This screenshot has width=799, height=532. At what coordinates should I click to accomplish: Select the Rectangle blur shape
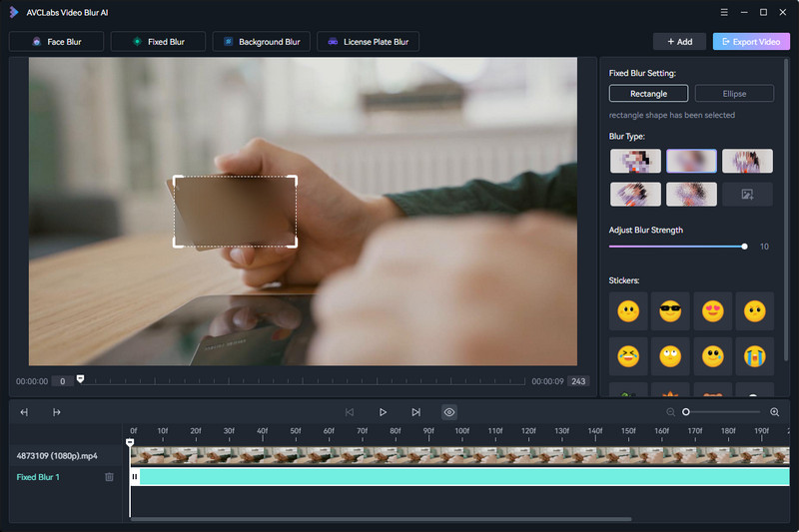(x=648, y=94)
